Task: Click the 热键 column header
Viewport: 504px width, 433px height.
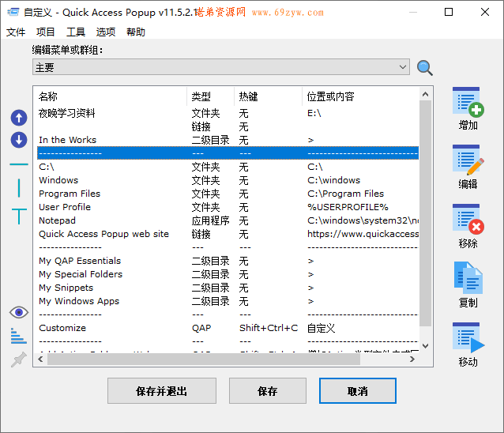Action: tap(268, 96)
